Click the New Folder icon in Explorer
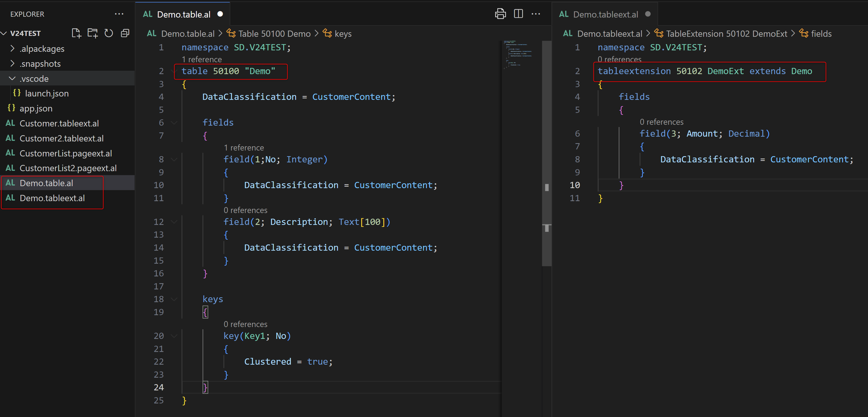Screen dimensions: 868x417 tap(92, 33)
